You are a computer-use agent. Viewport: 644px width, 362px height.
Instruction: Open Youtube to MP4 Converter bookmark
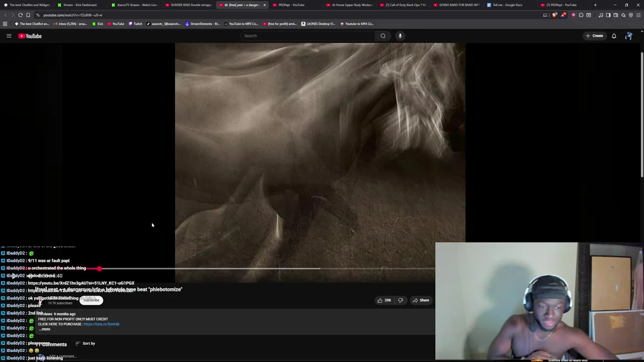point(357,24)
